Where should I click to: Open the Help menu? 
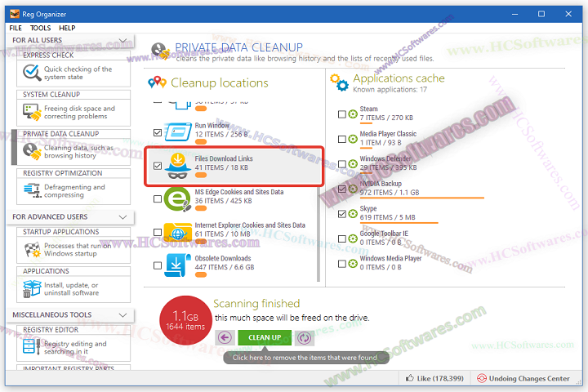click(x=67, y=28)
